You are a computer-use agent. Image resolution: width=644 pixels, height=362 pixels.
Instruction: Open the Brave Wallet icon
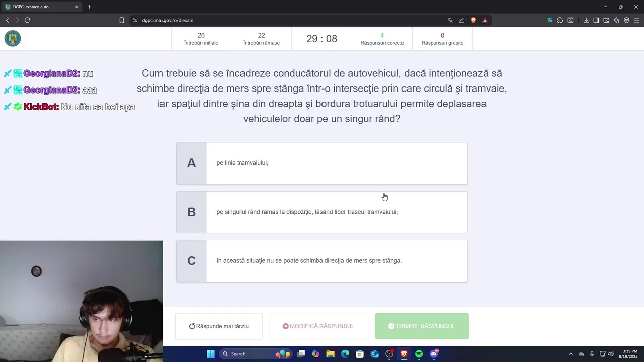point(606,20)
